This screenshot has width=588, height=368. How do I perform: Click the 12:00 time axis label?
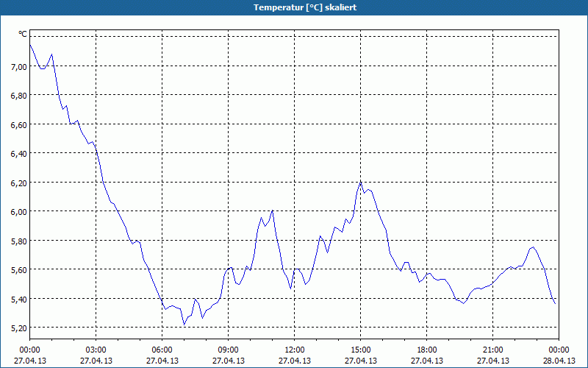click(x=295, y=350)
